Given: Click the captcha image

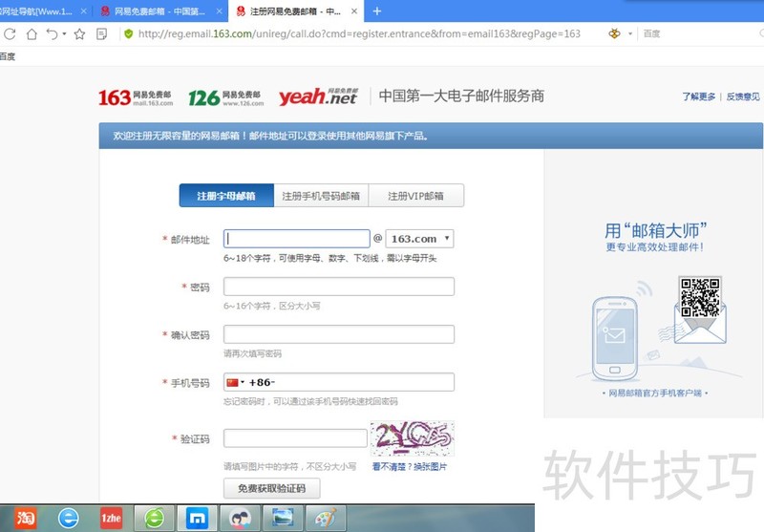Looking at the screenshot, I should click(413, 438).
